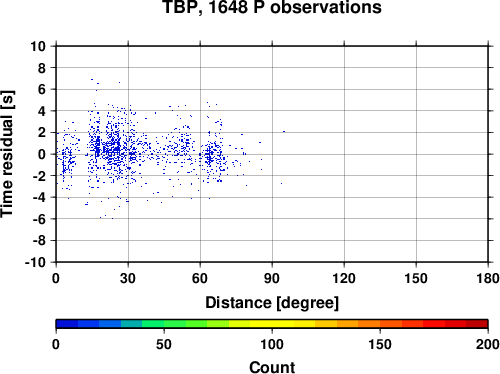Click the distance axis tick label "30"
Image resolution: width=500 pixels, height=374 pixels.
(128, 278)
